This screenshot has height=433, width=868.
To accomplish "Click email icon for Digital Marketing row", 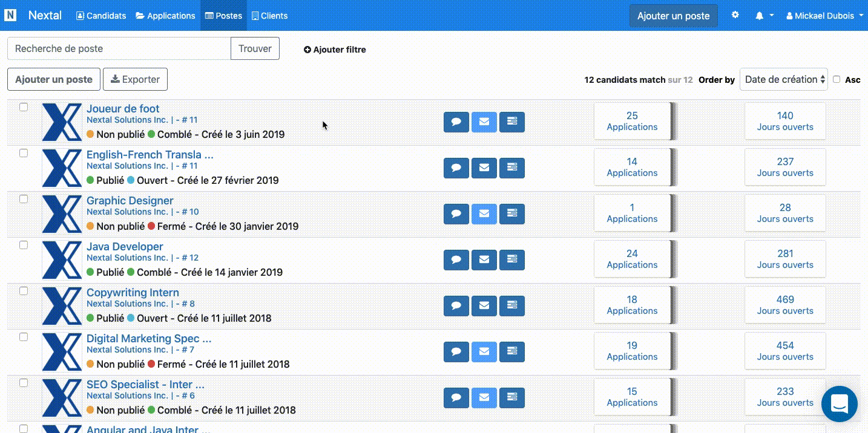I will coord(484,352).
